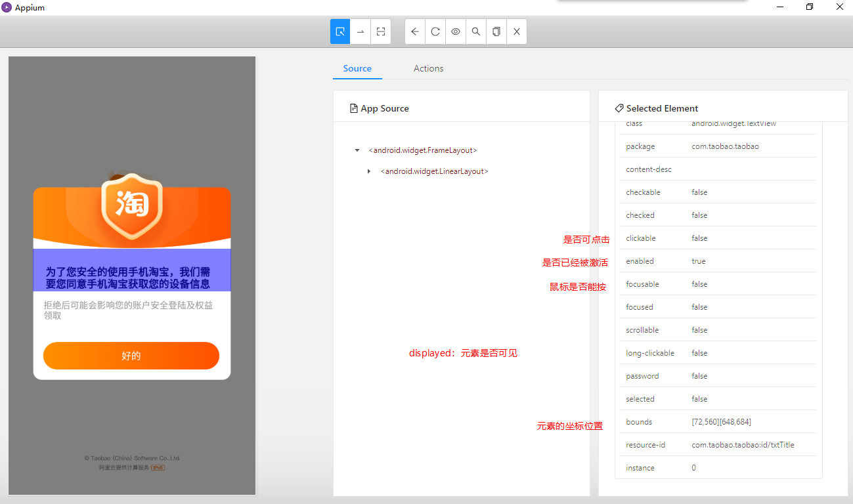Click the checkable attribute label
Viewport: 853px width, 504px height.
(x=643, y=192)
